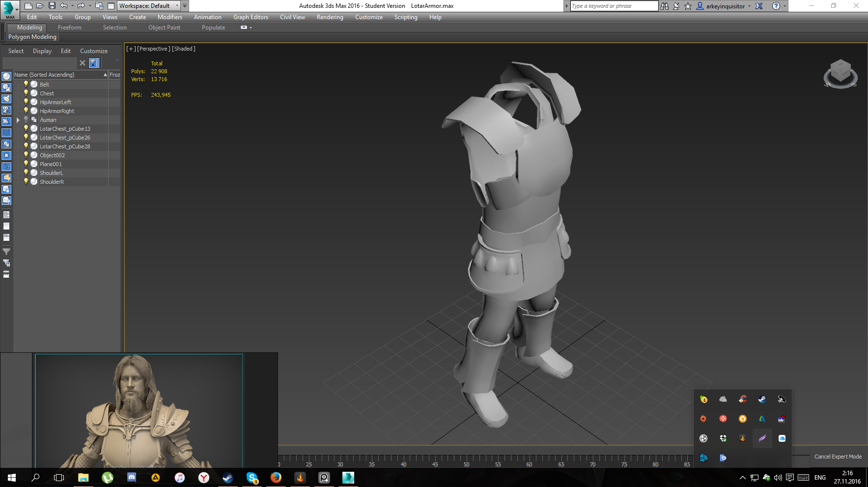Hide the Belt object via its lightbulb
868x487 pixels.
26,84
